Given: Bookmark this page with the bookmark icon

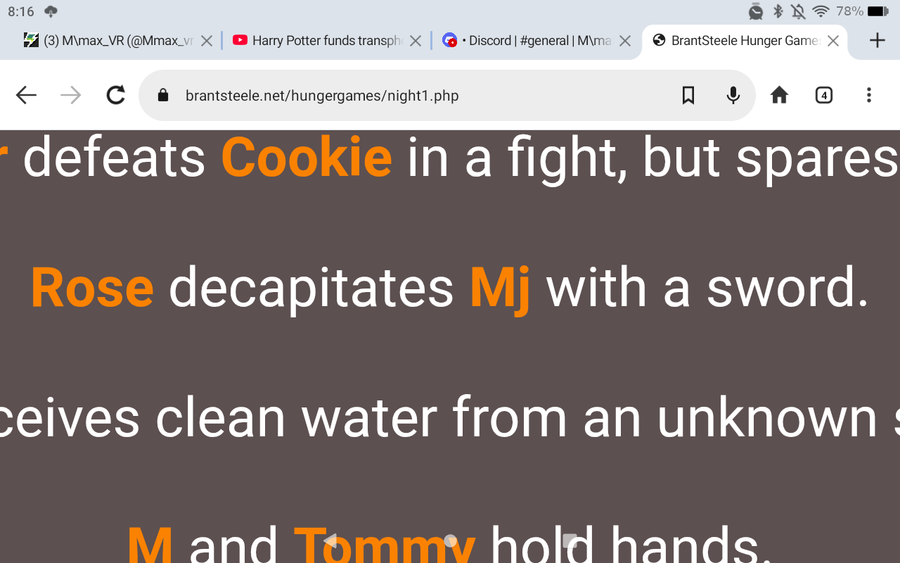Looking at the screenshot, I should [688, 95].
